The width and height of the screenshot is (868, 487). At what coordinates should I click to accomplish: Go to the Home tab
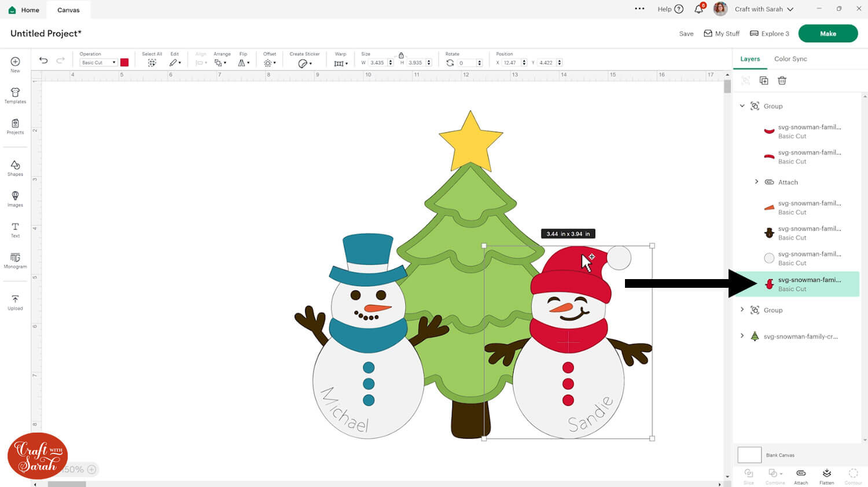(x=24, y=10)
